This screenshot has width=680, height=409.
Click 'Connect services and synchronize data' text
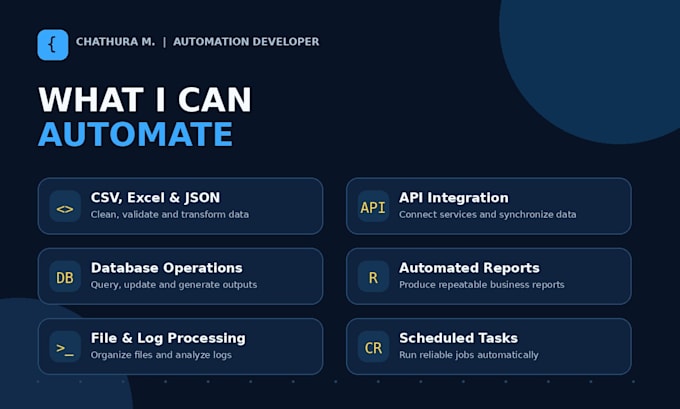click(x=487, y=215)
